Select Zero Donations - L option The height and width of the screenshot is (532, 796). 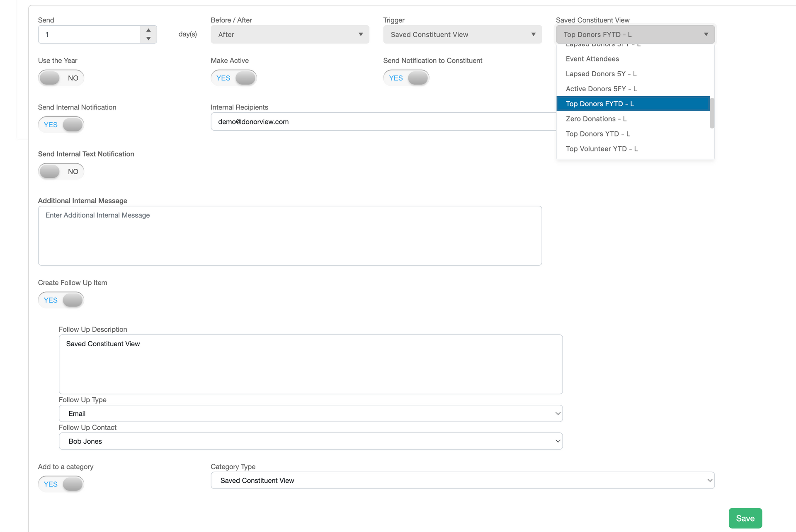(596, 119)
